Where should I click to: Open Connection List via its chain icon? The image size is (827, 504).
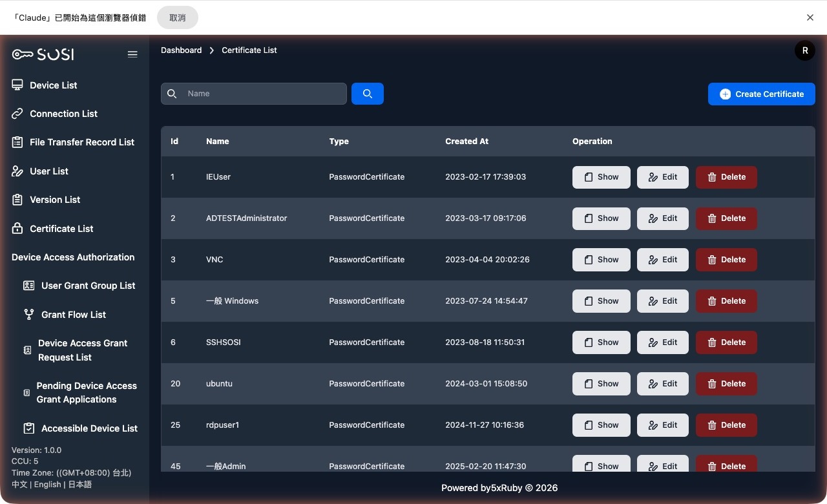click(18, 113)
